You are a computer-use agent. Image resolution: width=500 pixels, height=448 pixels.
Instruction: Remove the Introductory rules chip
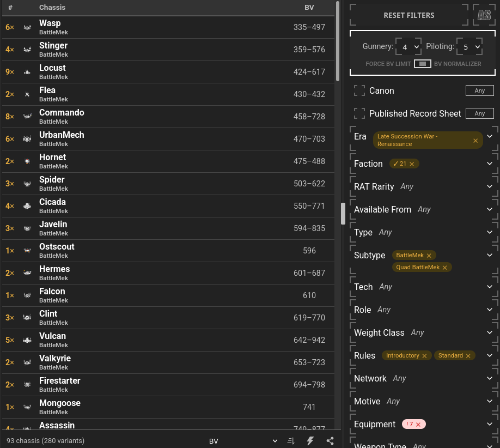coord(424,356)
